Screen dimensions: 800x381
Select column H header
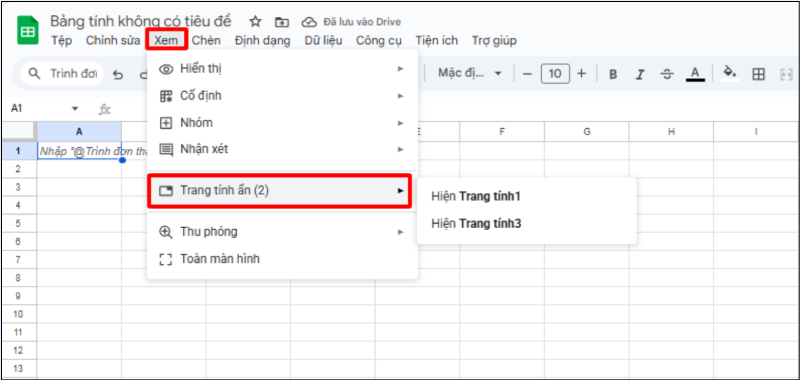[671, 132]
